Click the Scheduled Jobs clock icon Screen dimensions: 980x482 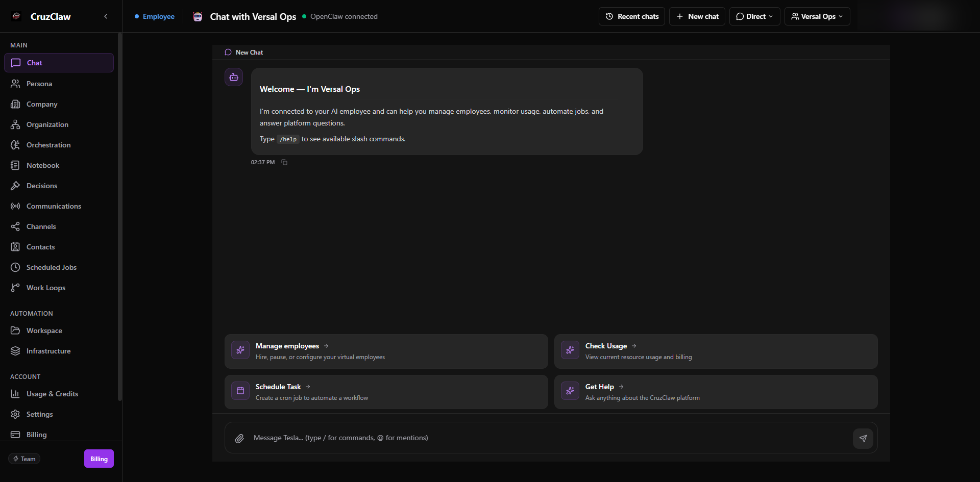click(x=15, y=267)
